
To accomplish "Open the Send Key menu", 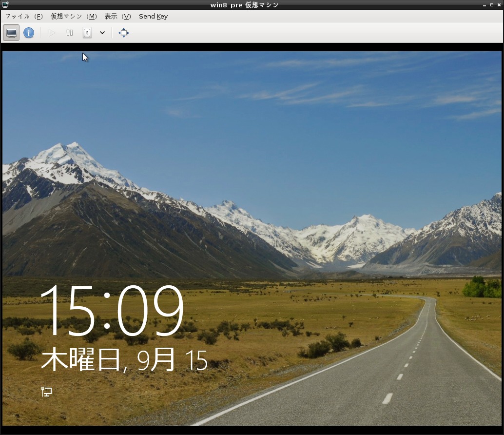I will [x=154, y=17].
